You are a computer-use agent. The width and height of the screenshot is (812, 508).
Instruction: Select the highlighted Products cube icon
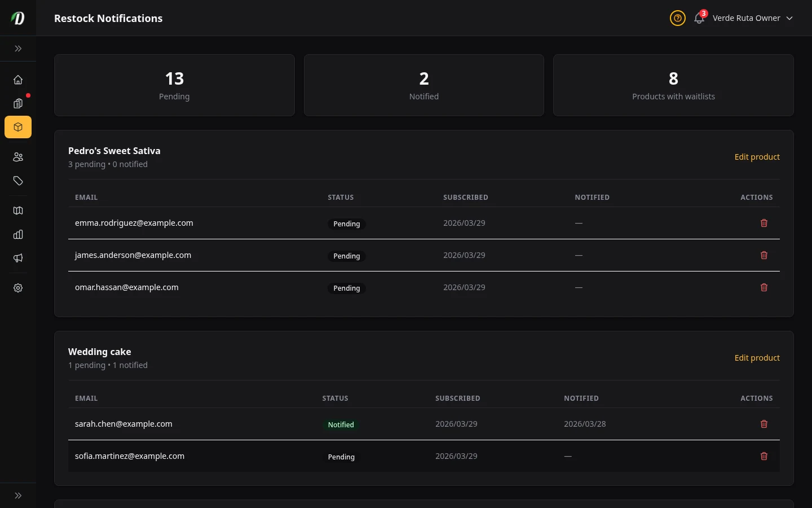coord(18,127)
